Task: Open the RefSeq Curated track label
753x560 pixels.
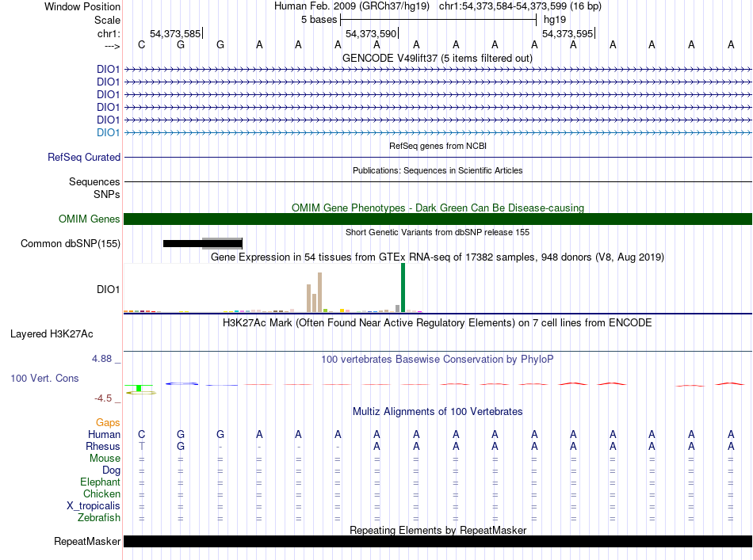Action: coord(83,158)
